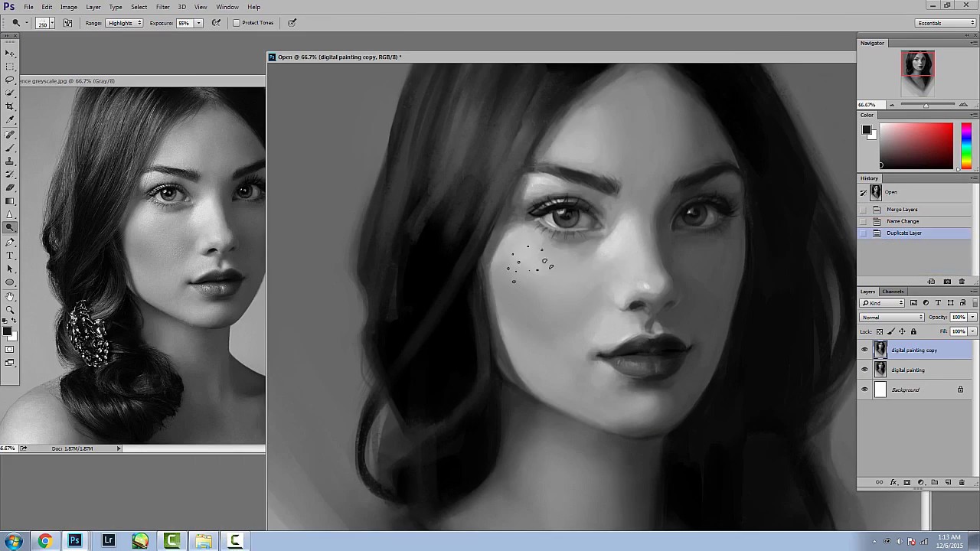The image size is (980, 551).
Task: Open Lightroom from the taskbar
Action: point(108,541)
